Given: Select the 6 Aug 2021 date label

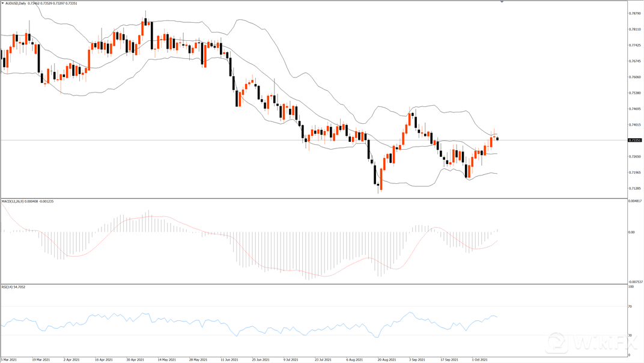Looking at the screenshot, I should (x=355, y=360).
